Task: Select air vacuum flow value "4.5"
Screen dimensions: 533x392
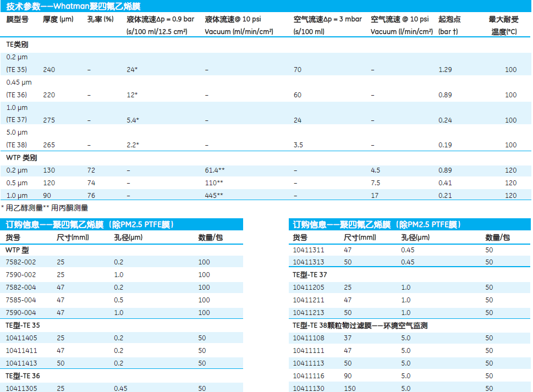Action: point(376,170)
